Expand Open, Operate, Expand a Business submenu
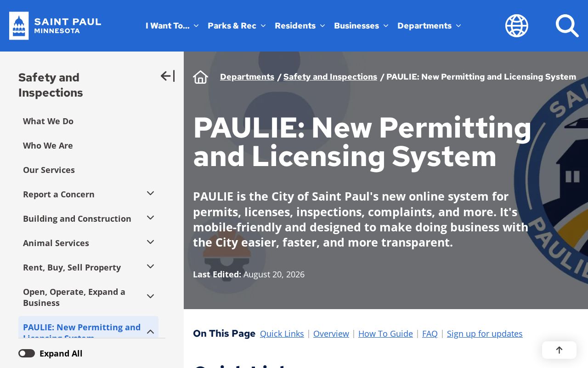The image size is (588, 368). (x=150, y=297)
